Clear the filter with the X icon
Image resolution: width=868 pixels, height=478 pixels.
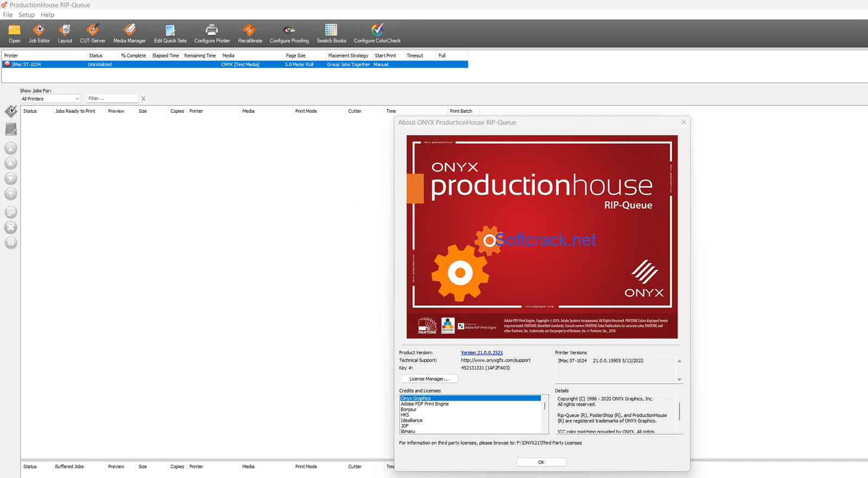pos(143,99)
